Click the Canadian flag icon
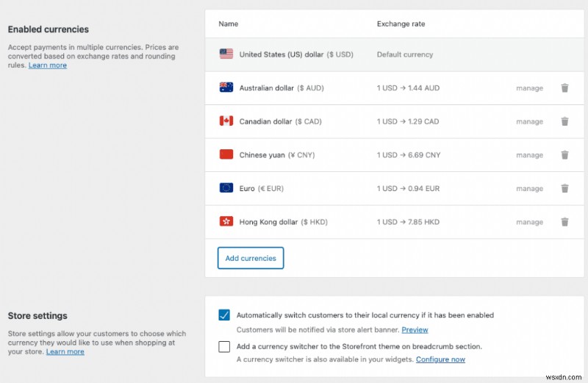Image resolution: width=588 pixels, height=383 pixels. click(226, 121)
